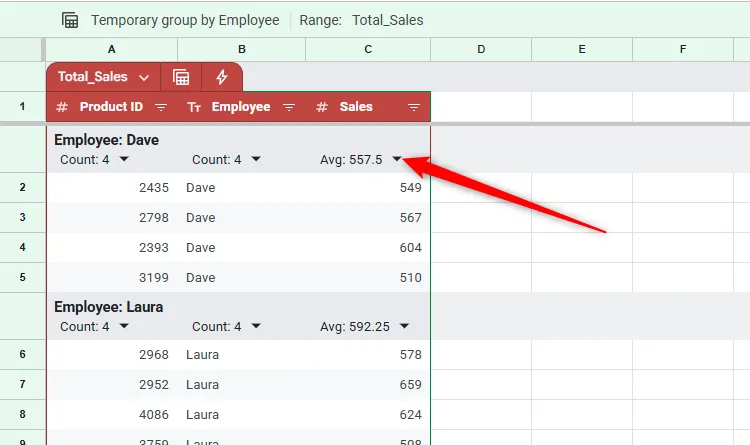Screen dimensions: 750x445
Task: Select row 2 header
Action: (x=22, y=187)
